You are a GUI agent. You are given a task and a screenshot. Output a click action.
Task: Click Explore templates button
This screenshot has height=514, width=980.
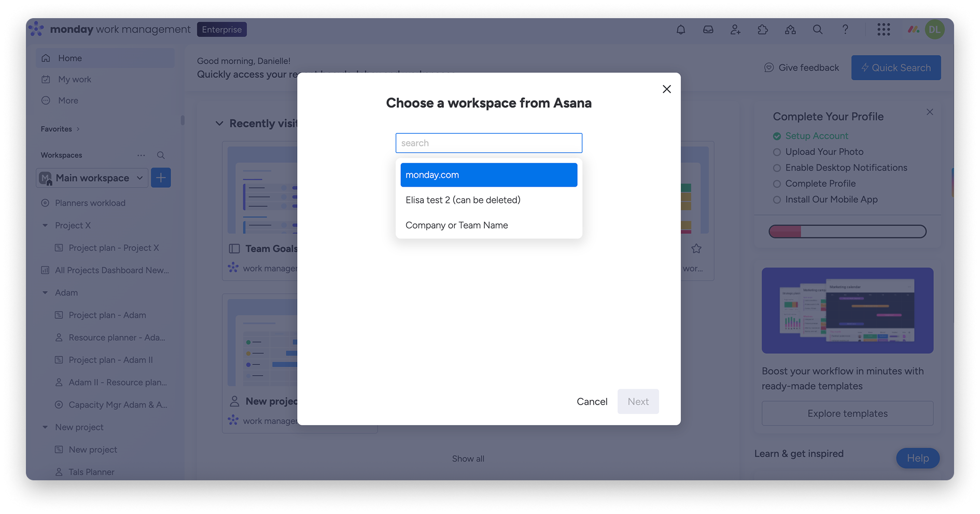(847, 413)
